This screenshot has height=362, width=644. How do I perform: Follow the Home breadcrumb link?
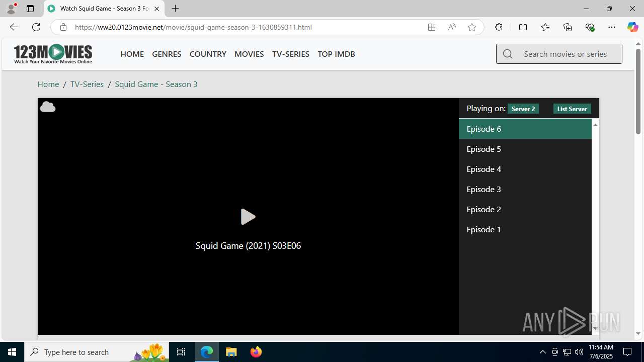click(x=48, y=84)
